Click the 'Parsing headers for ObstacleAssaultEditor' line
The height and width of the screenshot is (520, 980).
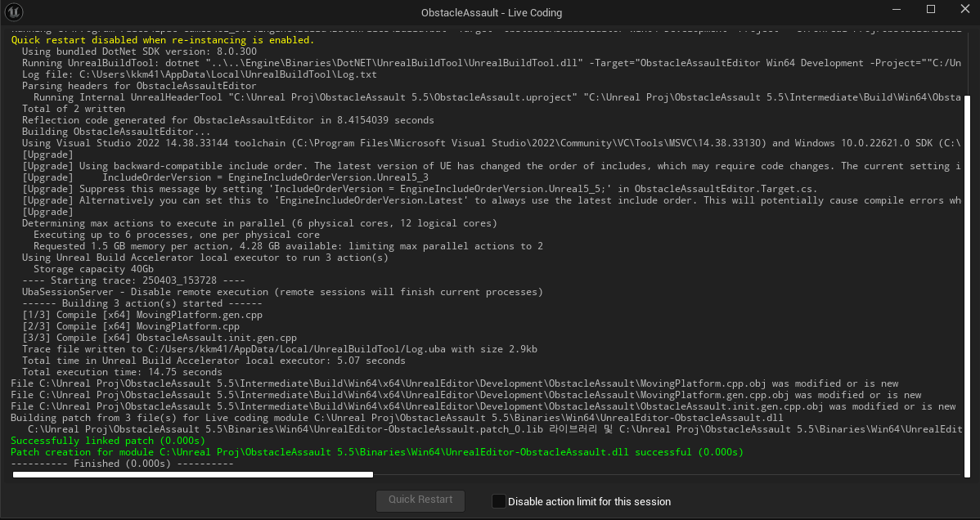click(139, 86)
